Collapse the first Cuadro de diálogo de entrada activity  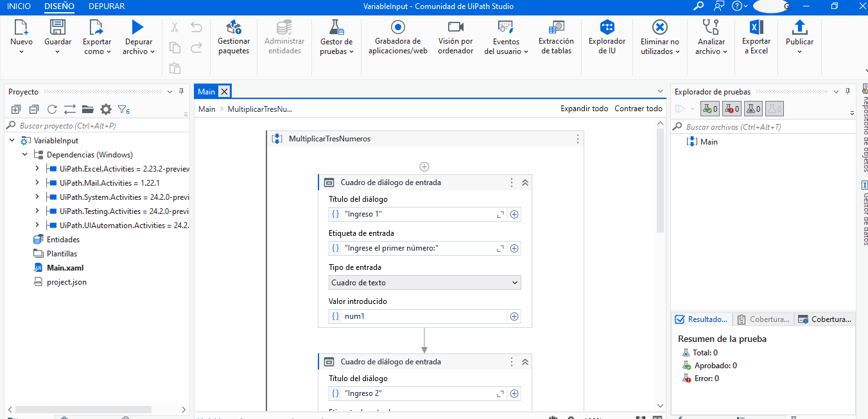(525, 183)
